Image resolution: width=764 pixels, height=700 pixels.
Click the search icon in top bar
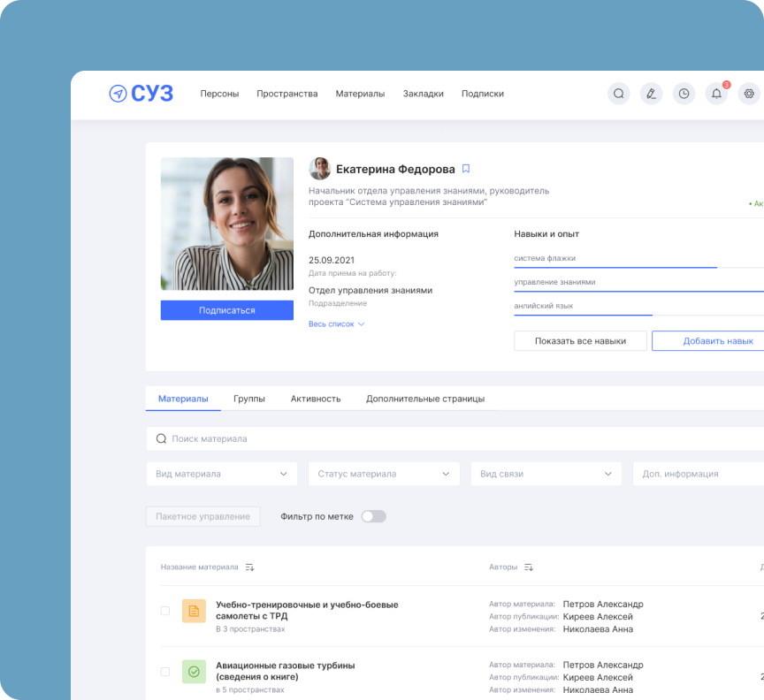coord(619,94)
